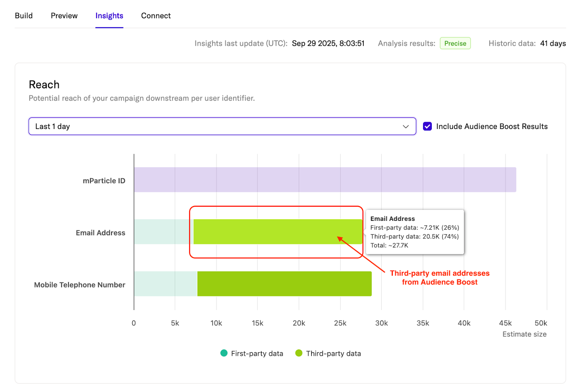Open the Preview tab
This screenshot has width=583, height=392.
coord(64,16)
